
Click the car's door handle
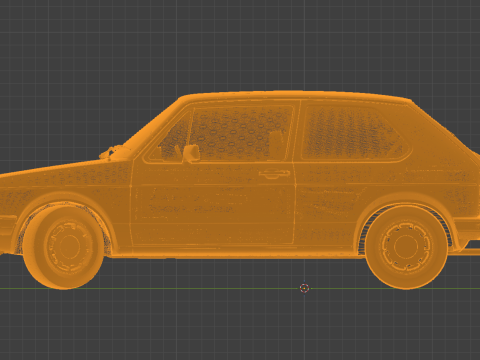274,174
